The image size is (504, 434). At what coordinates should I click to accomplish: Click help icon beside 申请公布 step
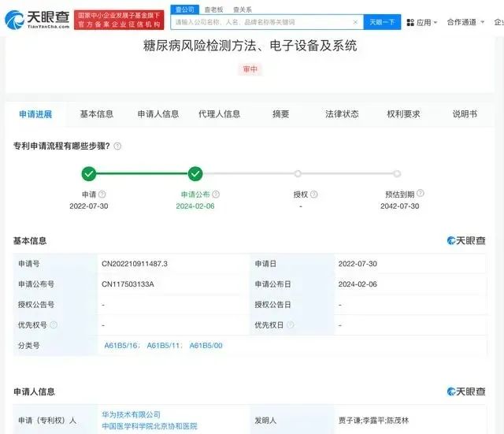216,195
